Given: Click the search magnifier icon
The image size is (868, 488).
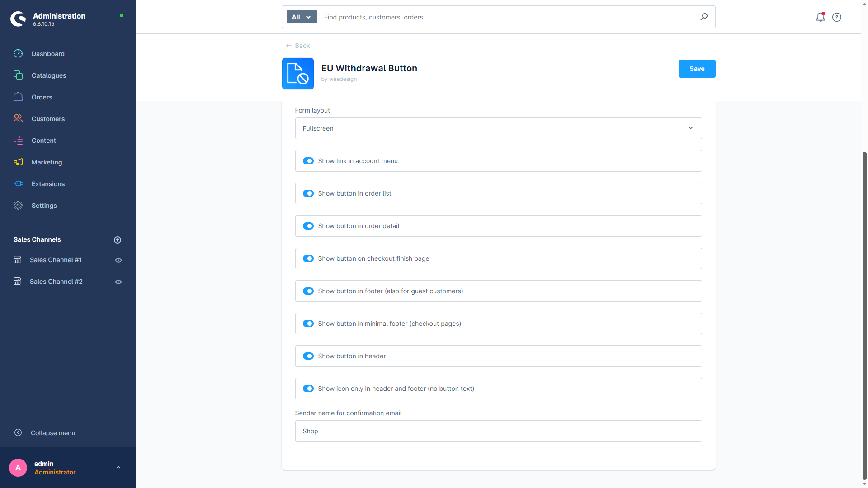Looking at the screenshot, I should (704, 17).
